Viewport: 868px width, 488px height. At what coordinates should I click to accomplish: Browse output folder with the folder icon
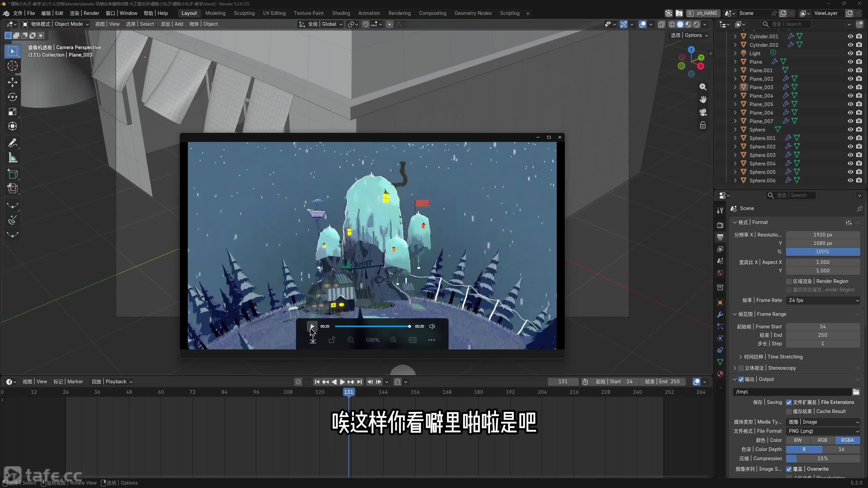[x=856, y=392]
